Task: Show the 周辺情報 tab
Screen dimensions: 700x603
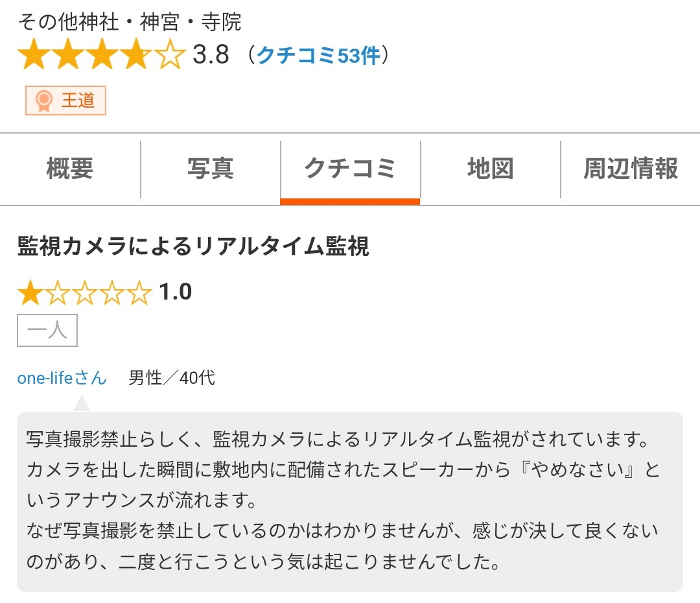Action: [630, 169]
